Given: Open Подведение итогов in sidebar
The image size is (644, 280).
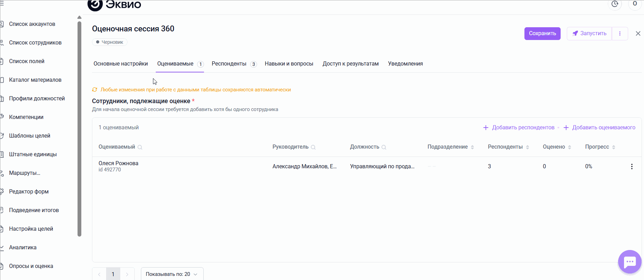Looking at the screenshot, I should point(34,210).
